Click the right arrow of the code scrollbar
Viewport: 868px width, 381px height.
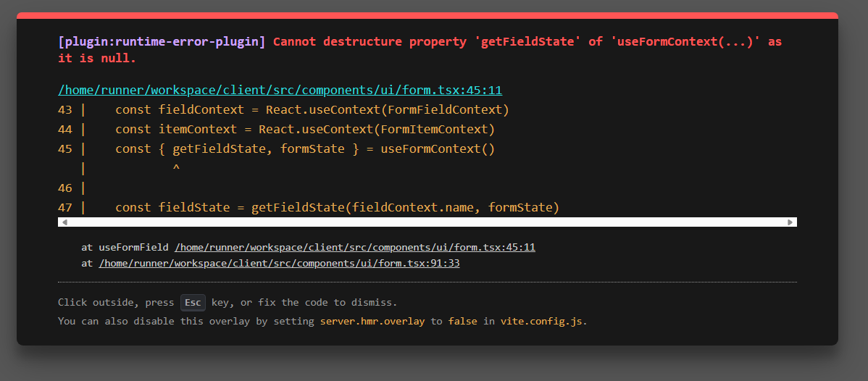click(x=790, y=222)
